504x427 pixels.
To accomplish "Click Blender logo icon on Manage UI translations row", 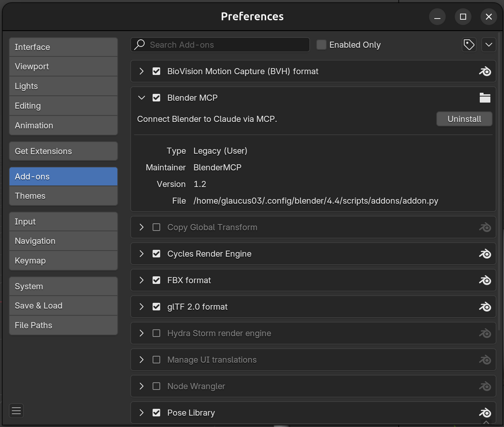I will [485, 359].
